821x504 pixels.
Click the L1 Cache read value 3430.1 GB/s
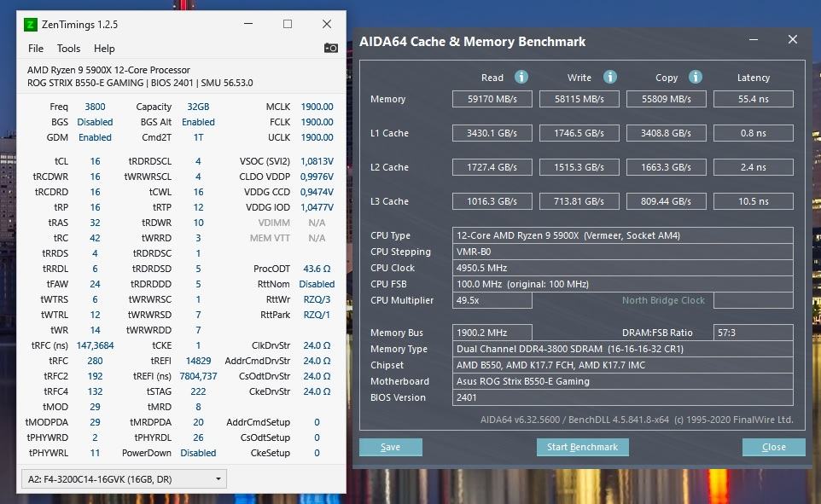tap(492, 133)
